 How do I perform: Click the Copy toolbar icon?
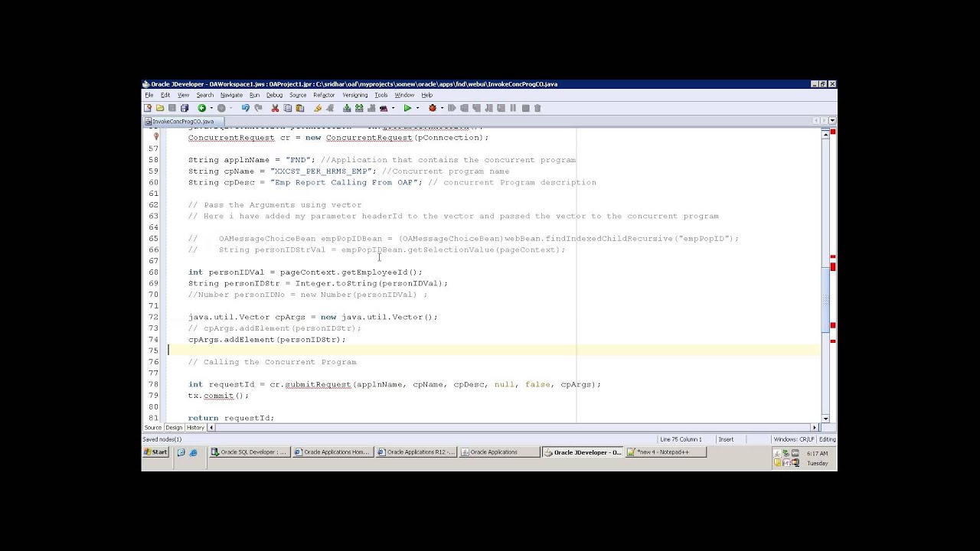(288, 108)
